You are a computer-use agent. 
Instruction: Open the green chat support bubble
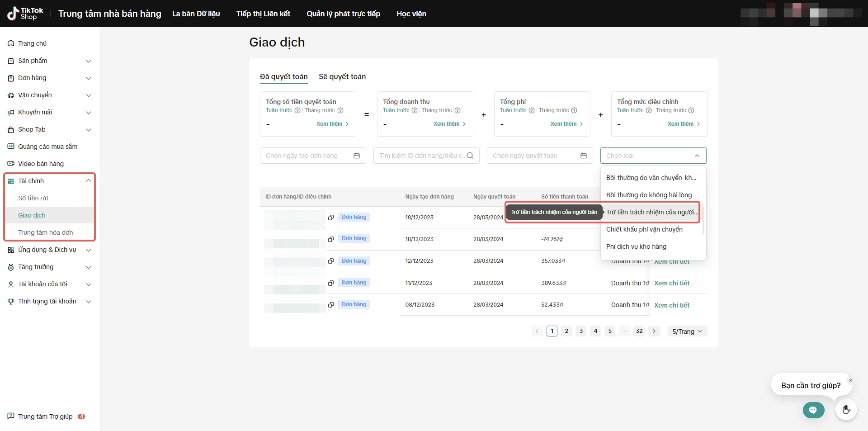(x=813, y=410)
